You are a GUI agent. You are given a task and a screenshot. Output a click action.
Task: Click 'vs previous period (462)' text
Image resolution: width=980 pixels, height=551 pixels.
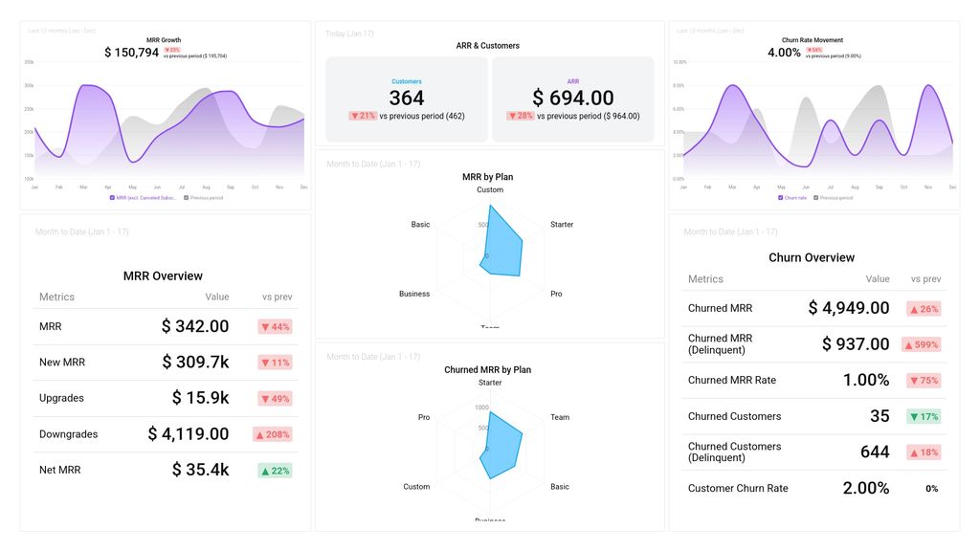coord(422,116)
